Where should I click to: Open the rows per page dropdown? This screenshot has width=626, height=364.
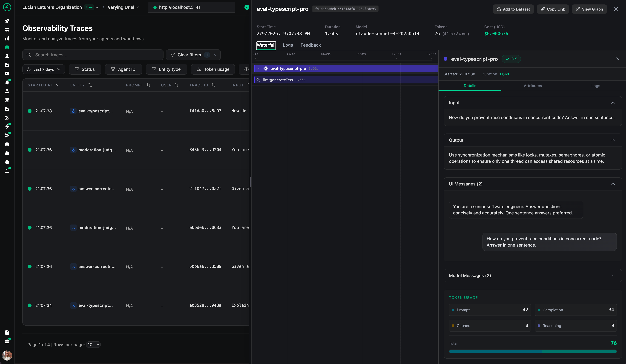point(93,344)
